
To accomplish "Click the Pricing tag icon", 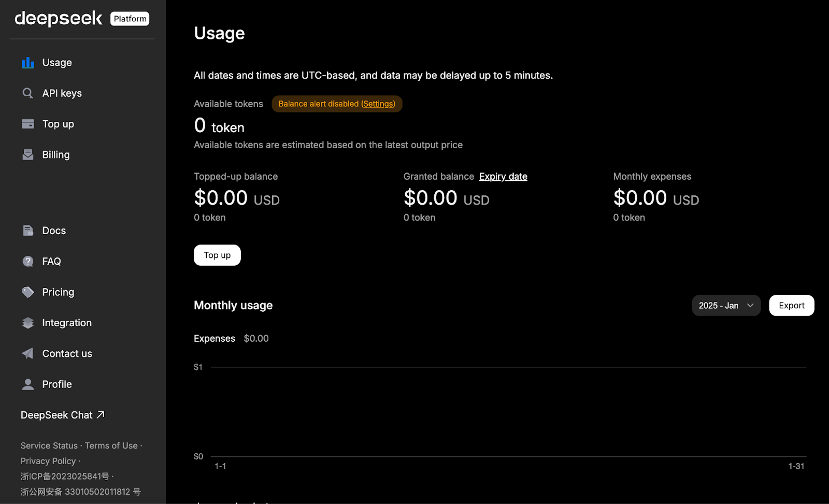I will coord(28,292).
